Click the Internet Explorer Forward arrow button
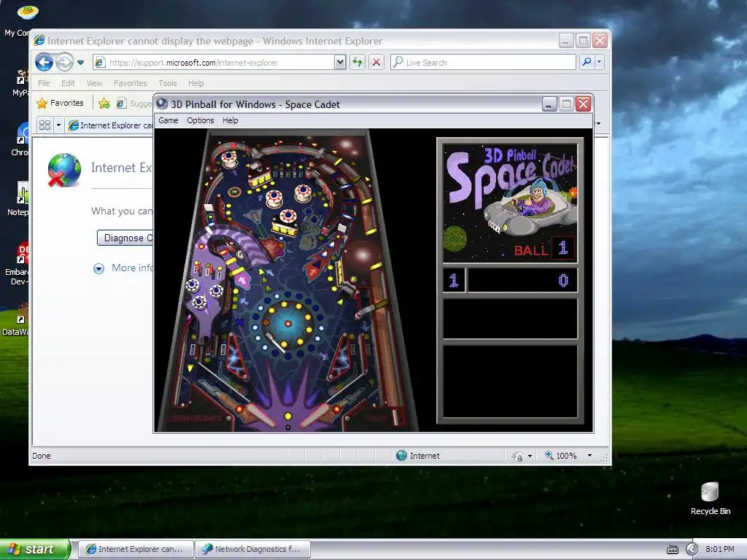Image resolution: width=747 pixels, height=560 pixels. click(x=64, y=62)
